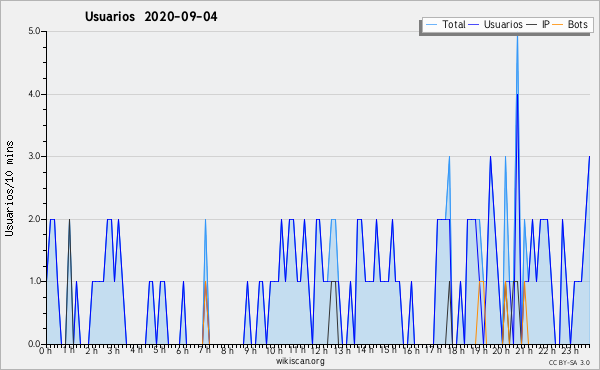Click the CC BY-SA 3.0 license text
Image resolution: width=600 pixels, height=370 pixels.
(569, 363)
